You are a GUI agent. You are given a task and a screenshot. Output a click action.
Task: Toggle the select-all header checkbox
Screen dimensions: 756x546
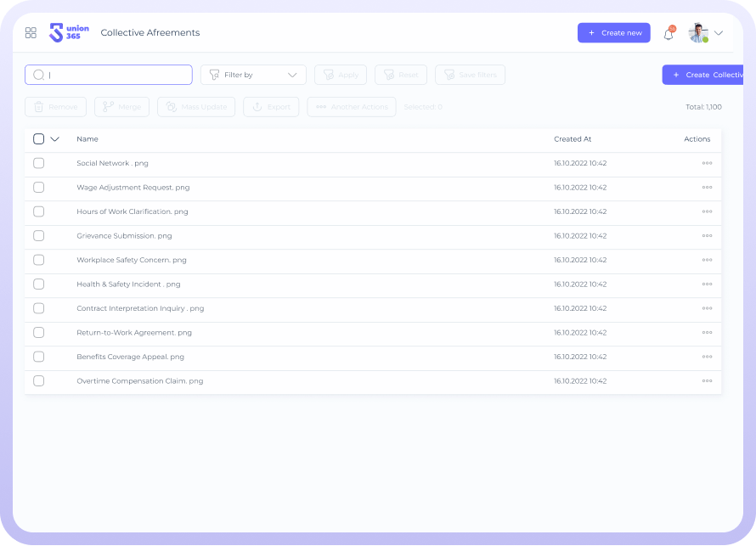click(x=38, y=139)
